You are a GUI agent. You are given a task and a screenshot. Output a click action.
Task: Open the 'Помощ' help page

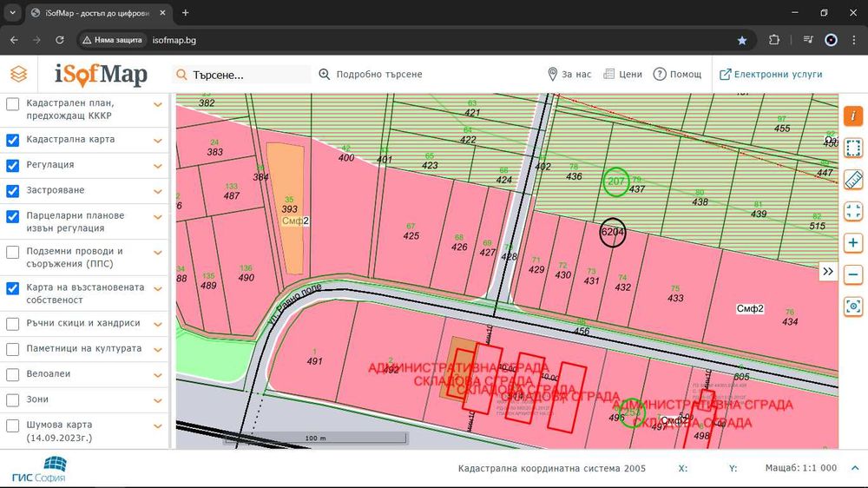coord(677,74)
